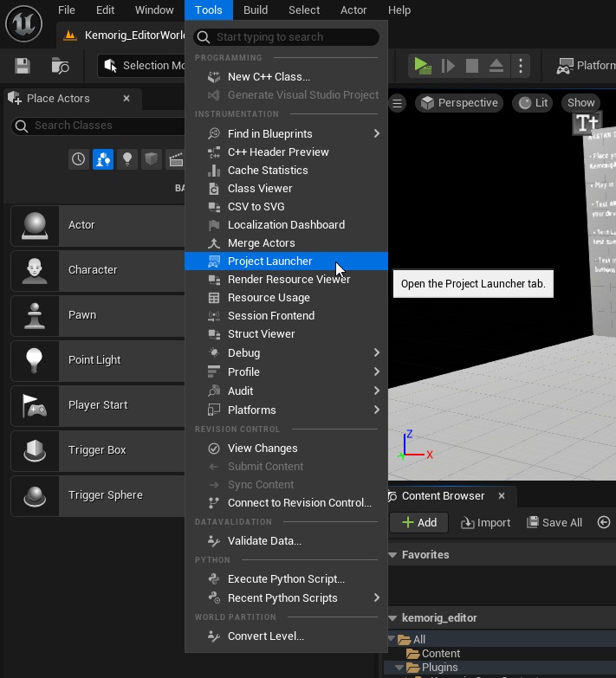Open the viewport hamburger options menu

[x=398, y=103]
